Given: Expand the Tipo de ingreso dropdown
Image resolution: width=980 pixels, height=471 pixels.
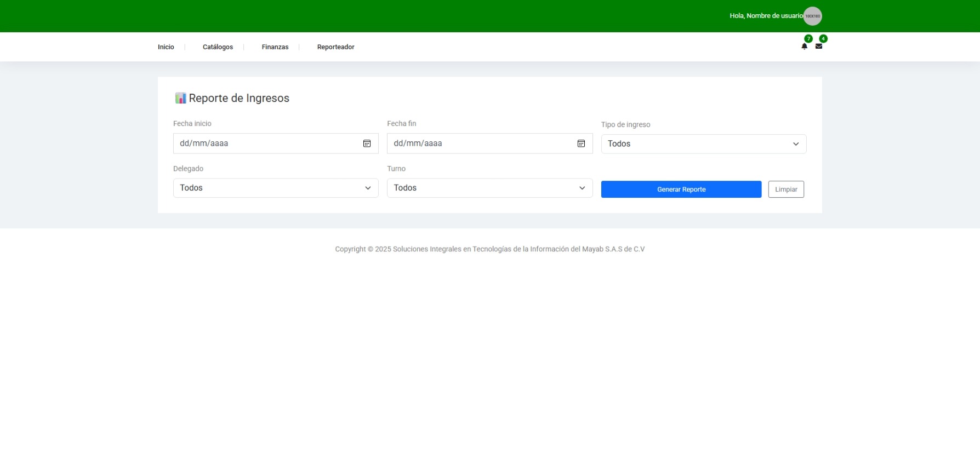Looking at the screenshot, I should coord(703,144).
